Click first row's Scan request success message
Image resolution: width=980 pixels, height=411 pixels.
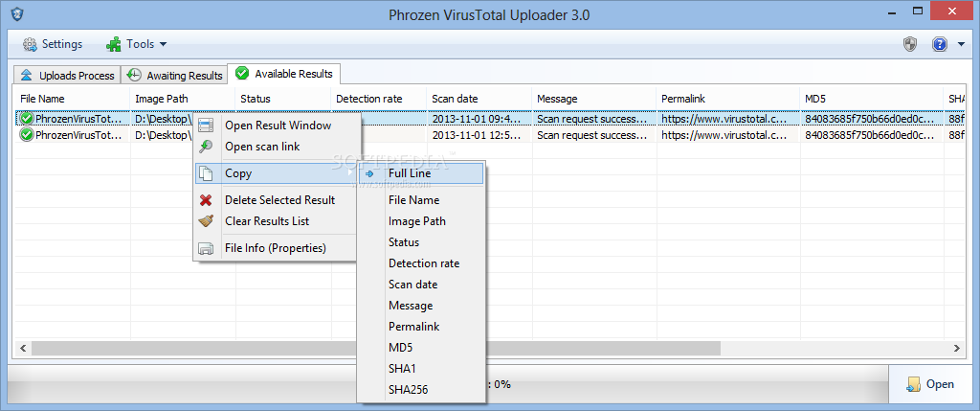click(x=594, y=118)
